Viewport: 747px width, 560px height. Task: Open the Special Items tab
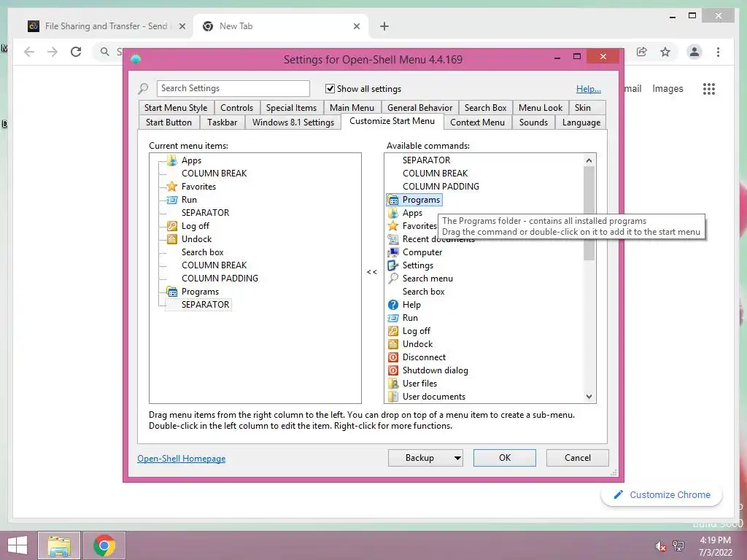pos(292,108)
